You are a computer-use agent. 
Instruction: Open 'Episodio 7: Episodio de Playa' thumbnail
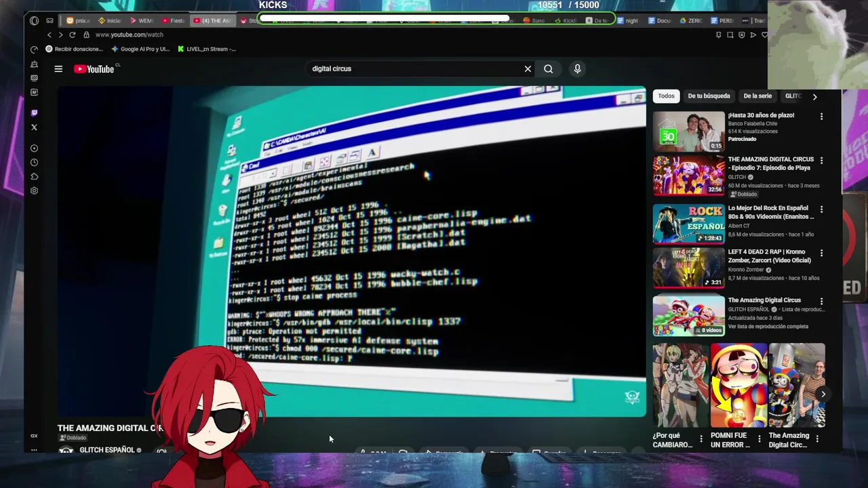[x=688, y=176]
